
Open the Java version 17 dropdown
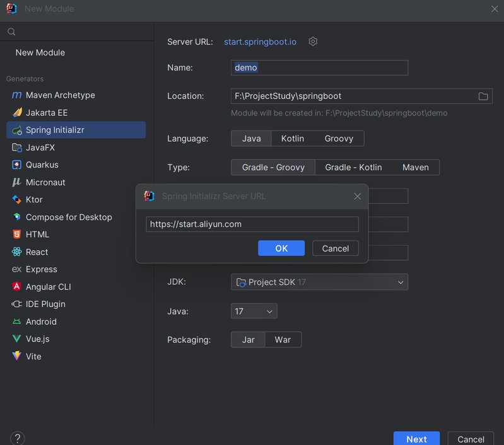click(x=254, y=311)
